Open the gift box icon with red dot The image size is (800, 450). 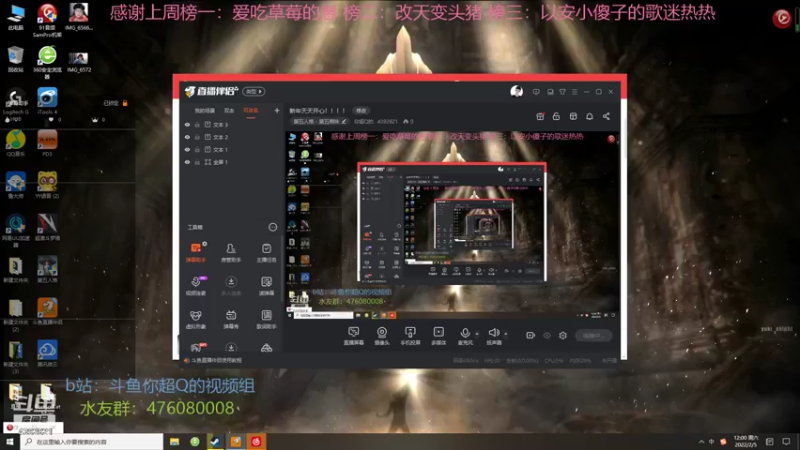pos(540,116)
